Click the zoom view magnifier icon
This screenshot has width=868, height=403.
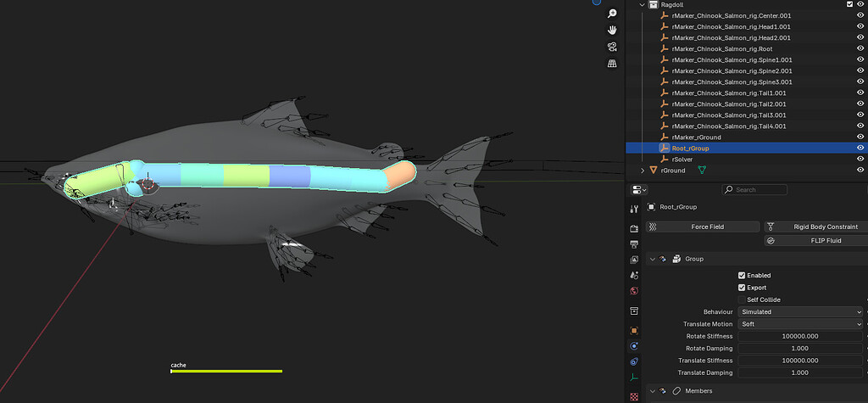click(x=612, y=14)
